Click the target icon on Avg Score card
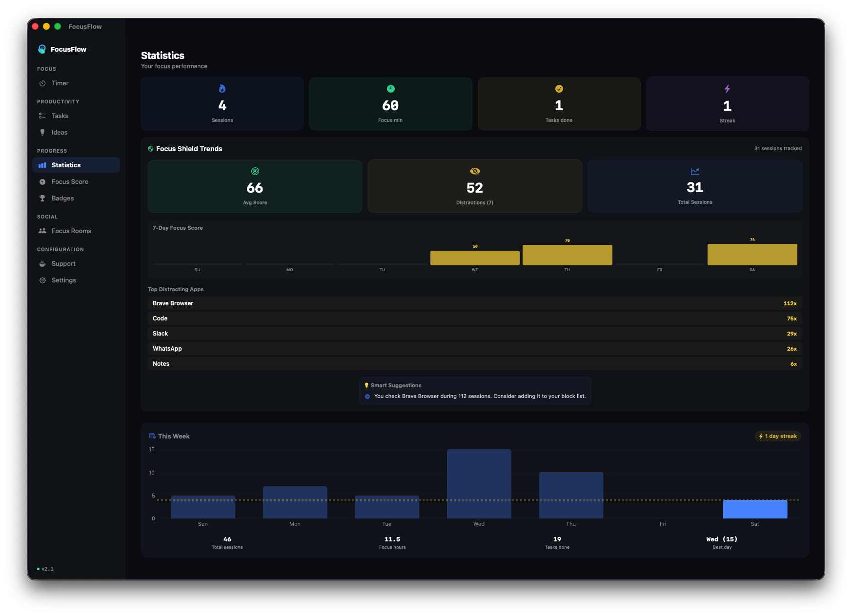This screenshot has width=852, height=616. [x=254, y=171]
